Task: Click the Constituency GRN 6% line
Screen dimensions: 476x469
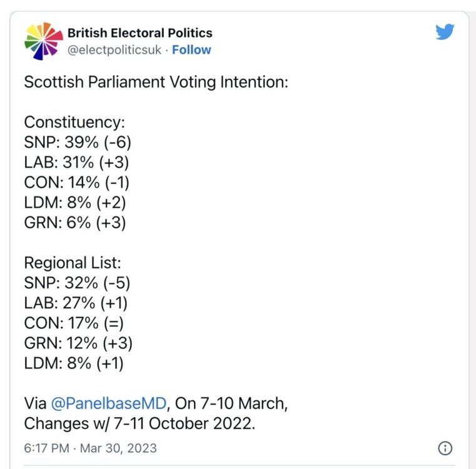Action: tap(75, 223)
